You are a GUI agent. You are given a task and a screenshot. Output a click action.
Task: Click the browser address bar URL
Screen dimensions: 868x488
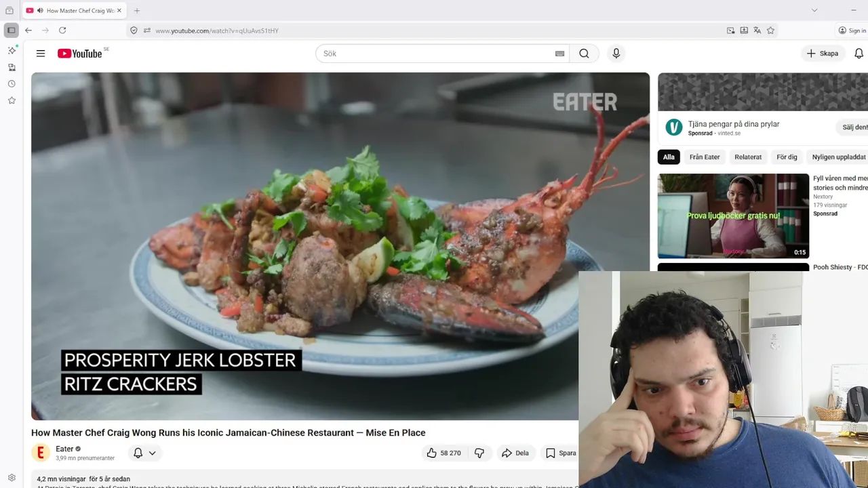click(x=217, y=30)
